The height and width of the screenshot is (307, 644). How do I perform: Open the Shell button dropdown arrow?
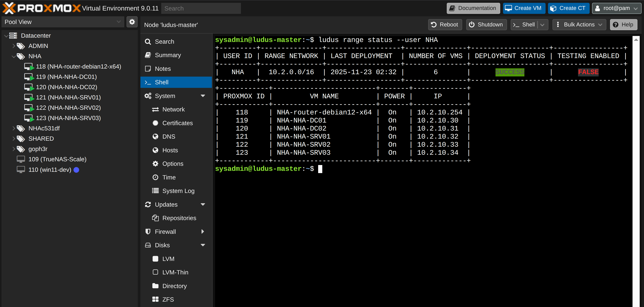point(543,25)
